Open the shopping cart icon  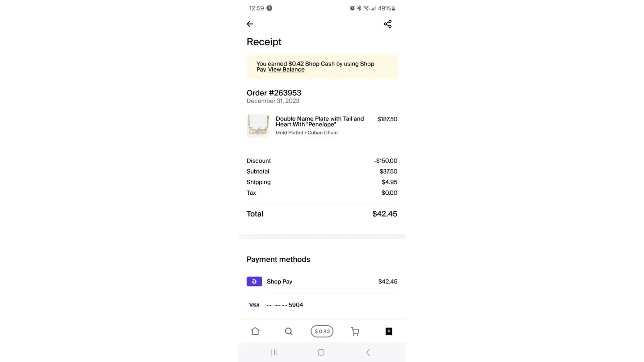355,331
